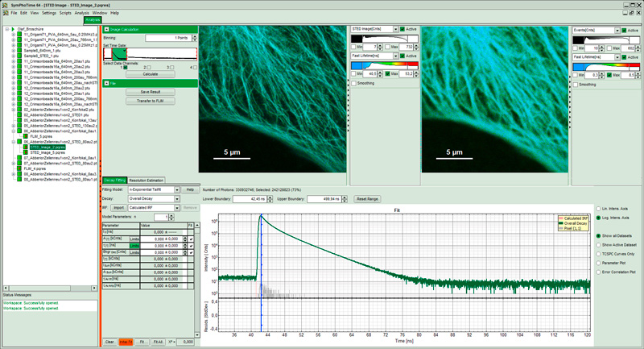
Task: Switch to the Resolution Estimation tab
Action: pyautogui.click(x=146, y=181)
